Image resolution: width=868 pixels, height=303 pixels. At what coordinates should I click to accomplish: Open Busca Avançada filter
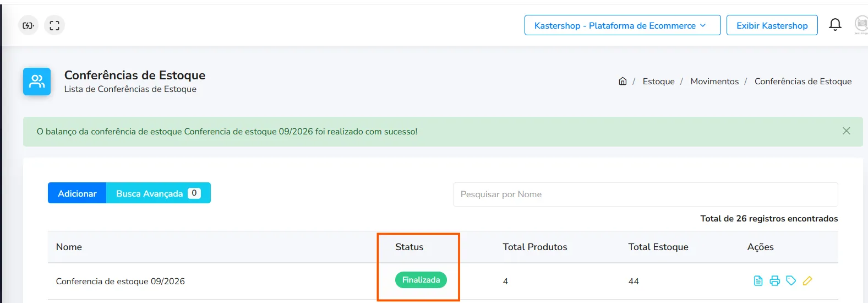(159, 193)
